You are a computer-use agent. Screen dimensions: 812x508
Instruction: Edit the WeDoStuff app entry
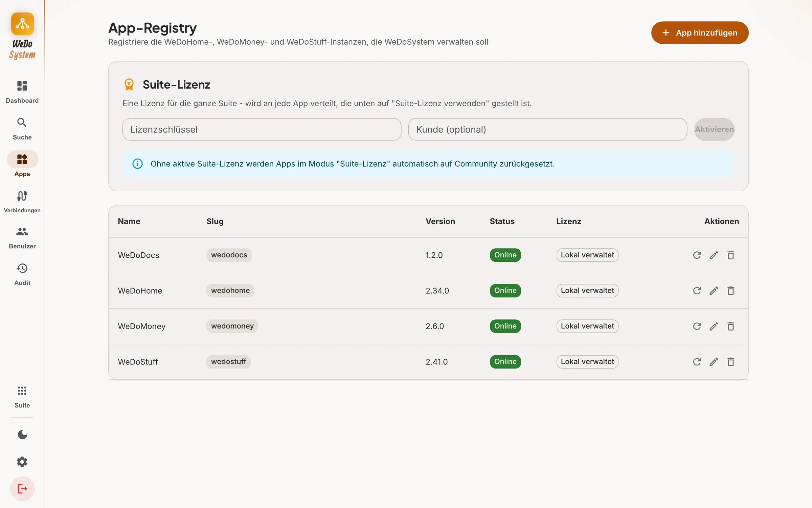click(714, 362)
